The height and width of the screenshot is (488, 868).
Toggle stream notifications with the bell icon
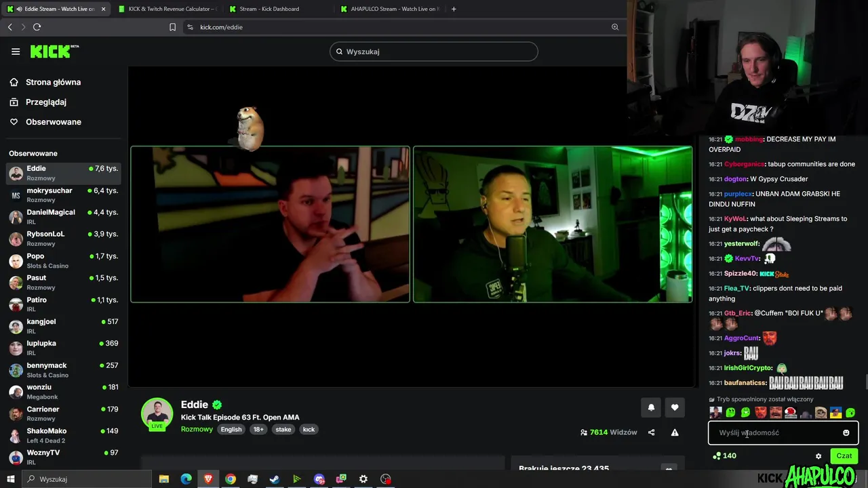pos(651,407)
